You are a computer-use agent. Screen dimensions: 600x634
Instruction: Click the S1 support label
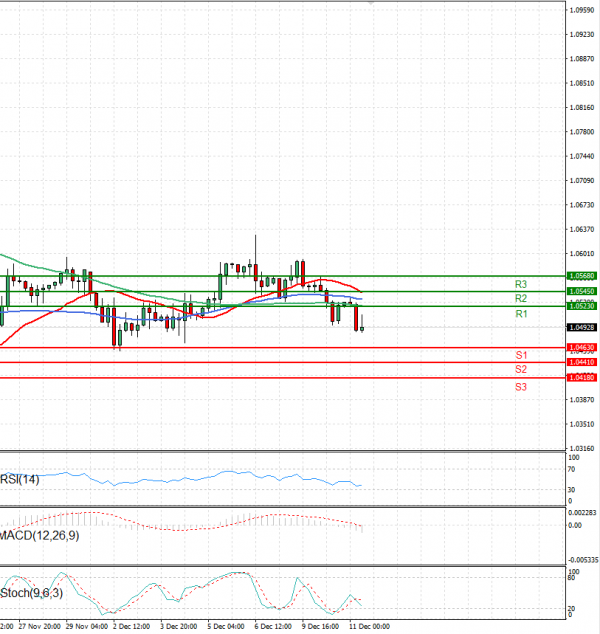pyautogui.click(x=521, y=355)
